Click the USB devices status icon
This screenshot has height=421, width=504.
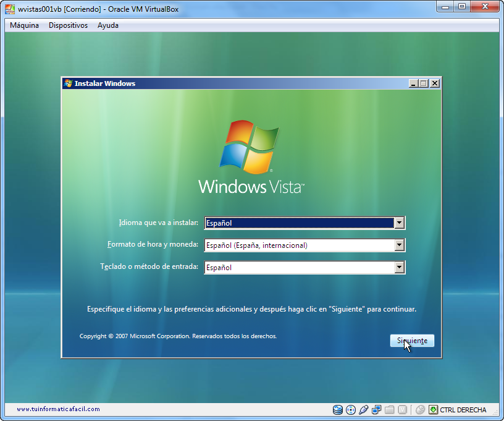point(364,410)
